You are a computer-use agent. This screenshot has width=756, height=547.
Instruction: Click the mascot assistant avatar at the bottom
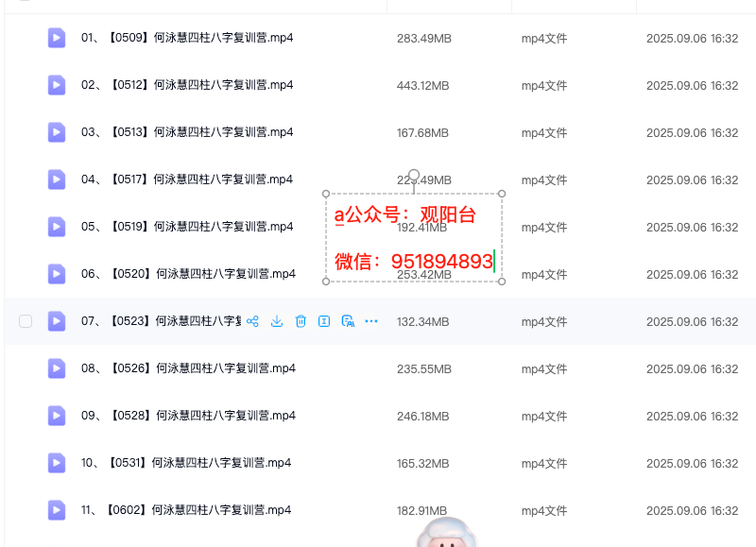tap(447, 533)
